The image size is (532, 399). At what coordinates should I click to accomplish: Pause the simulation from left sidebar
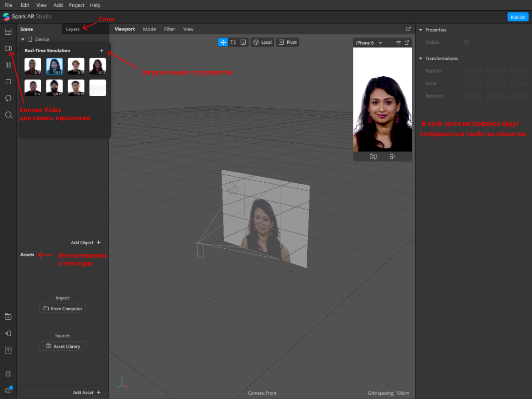pos(8,65)
